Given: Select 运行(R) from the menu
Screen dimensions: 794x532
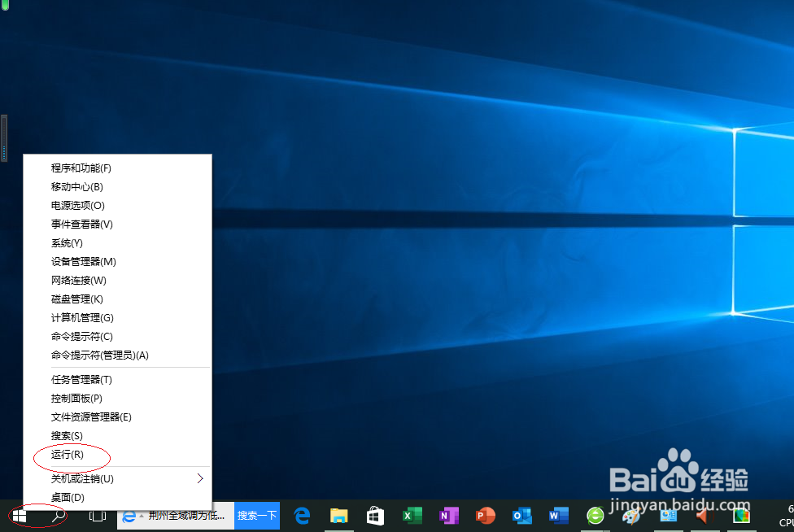Looking at the screenshot, I should [67, 455].
